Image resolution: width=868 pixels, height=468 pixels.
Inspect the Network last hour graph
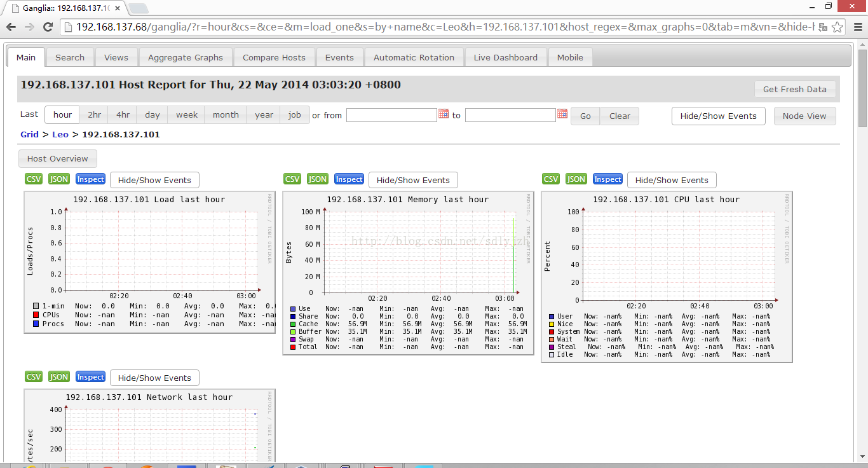91,377
